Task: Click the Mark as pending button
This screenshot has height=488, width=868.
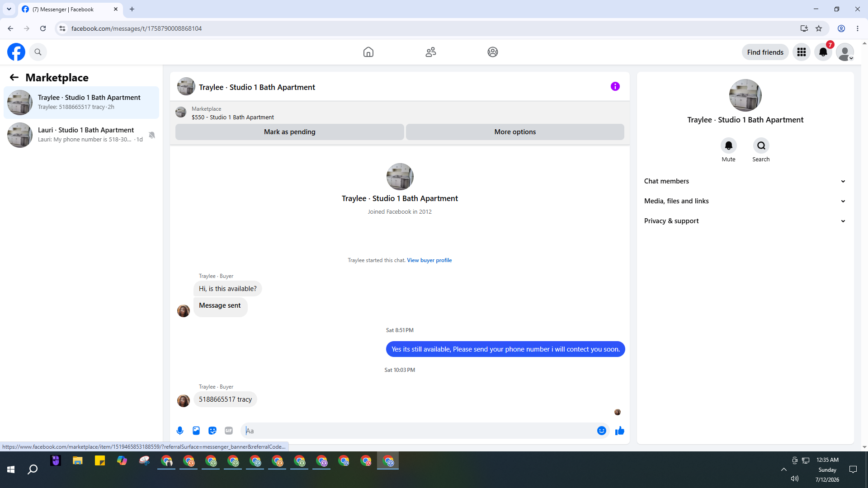Action: (x=290, y=132)
